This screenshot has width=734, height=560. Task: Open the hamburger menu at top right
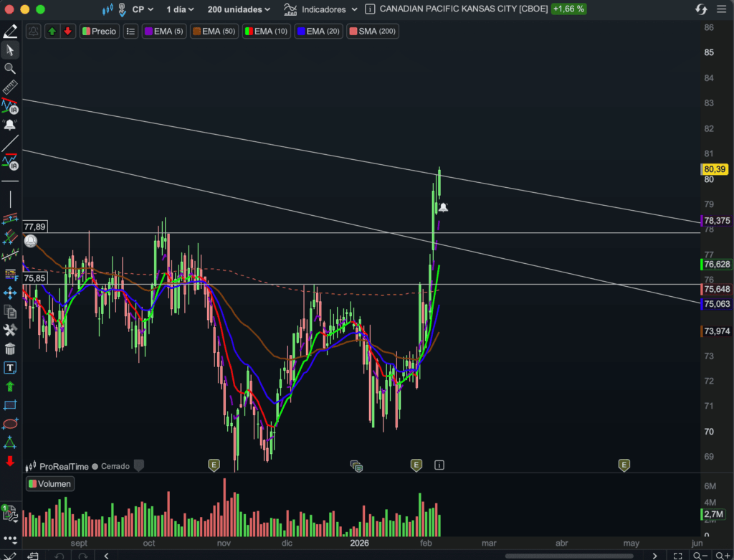tap(721, 9)
